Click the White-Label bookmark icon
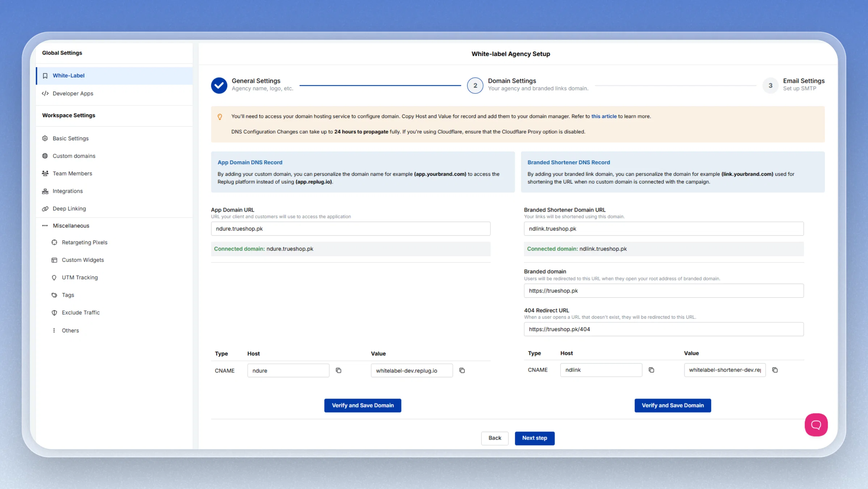The width and height of the screenshot is (868, 489). click(x=45, y=76)
